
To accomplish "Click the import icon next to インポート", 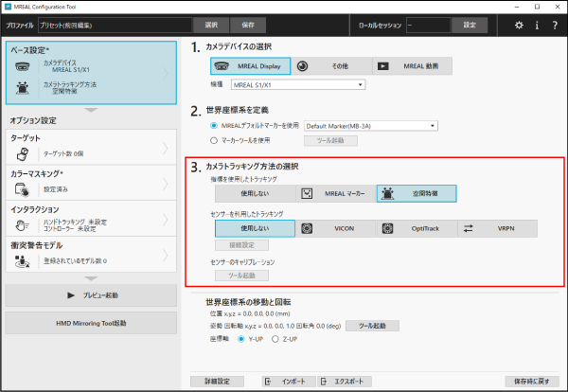I will pyautogui.click(x=268, y=382).
